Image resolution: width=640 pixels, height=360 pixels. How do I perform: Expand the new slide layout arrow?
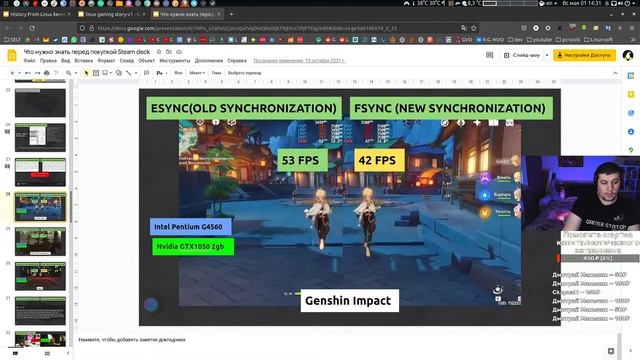(19, 73)
